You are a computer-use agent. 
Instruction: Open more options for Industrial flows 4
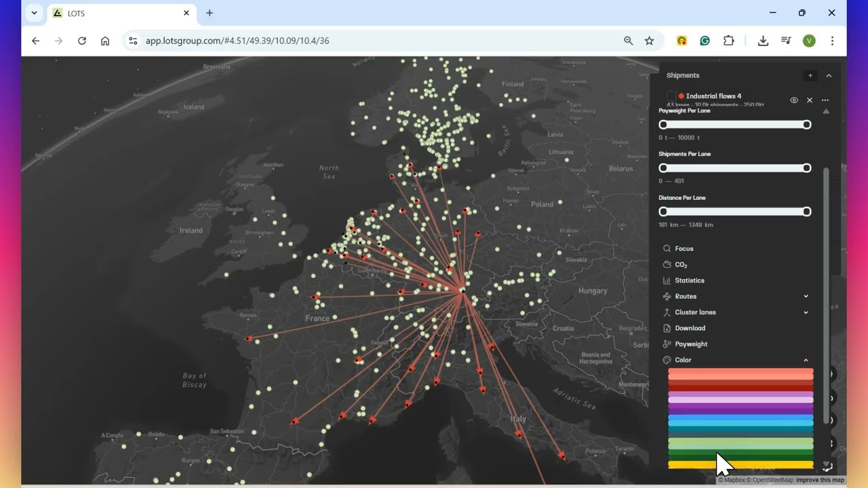click(825, 100)
